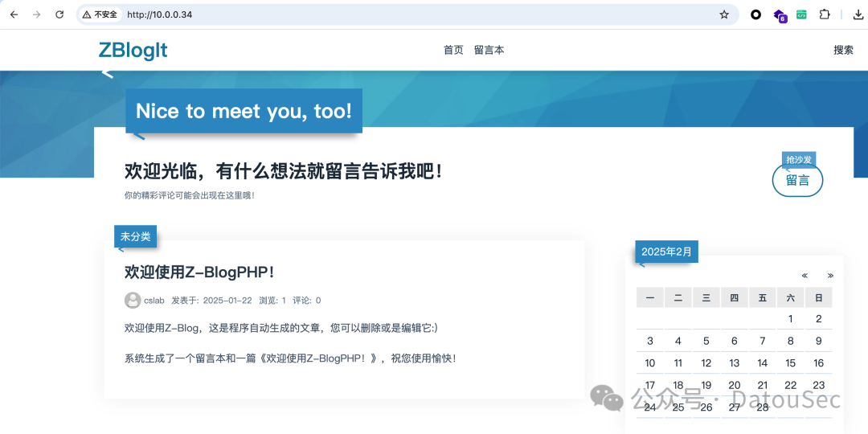
Task: Click the calendar weekday header 六
Action: click(791, 298)
